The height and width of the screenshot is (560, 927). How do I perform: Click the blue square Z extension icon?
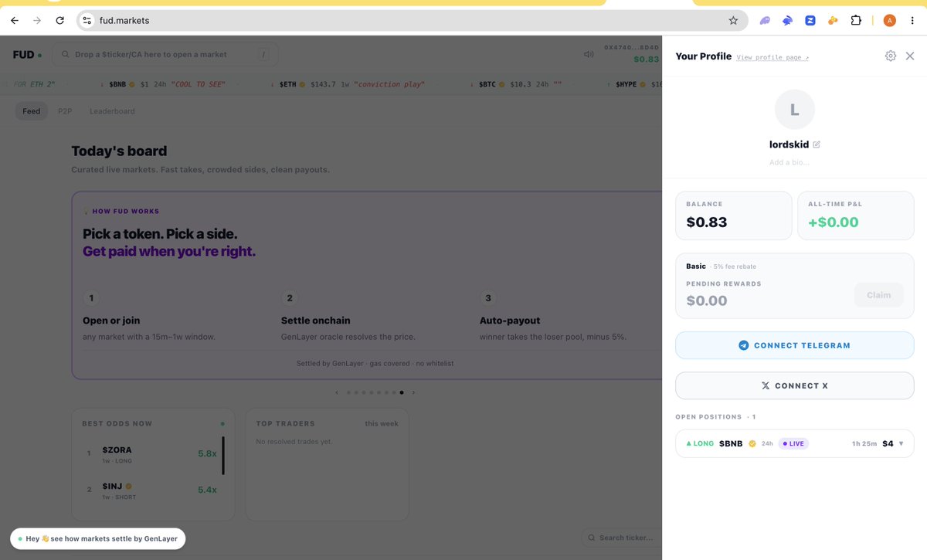[x=810, y=21]
